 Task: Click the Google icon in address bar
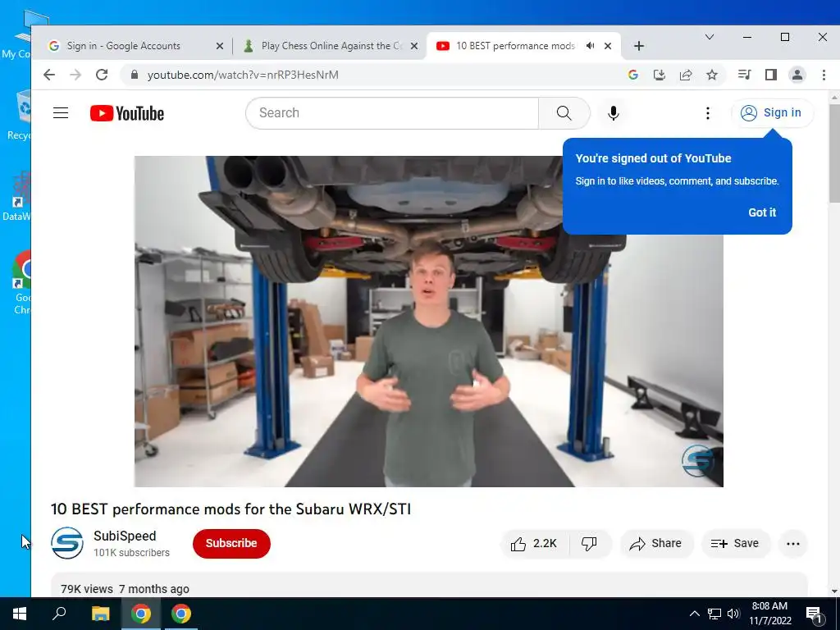click(632, 75)
